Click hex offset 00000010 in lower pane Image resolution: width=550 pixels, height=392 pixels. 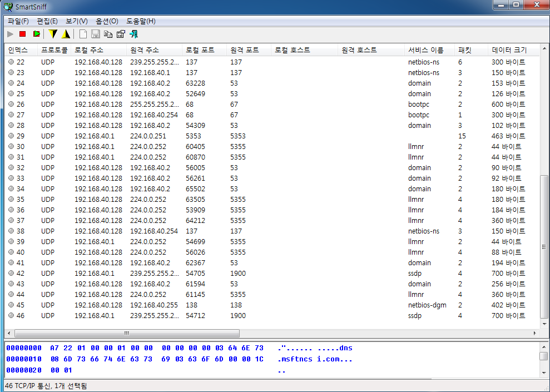point(24,359)
